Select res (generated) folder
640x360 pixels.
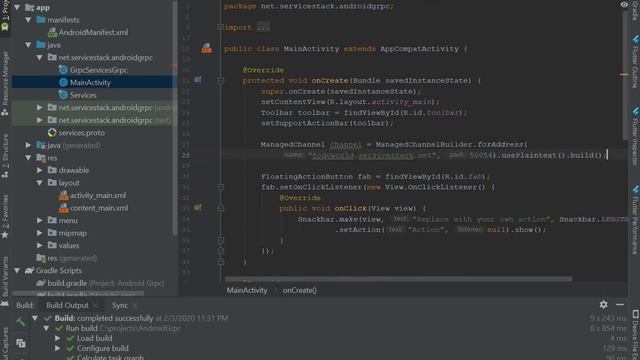[67, 258]
